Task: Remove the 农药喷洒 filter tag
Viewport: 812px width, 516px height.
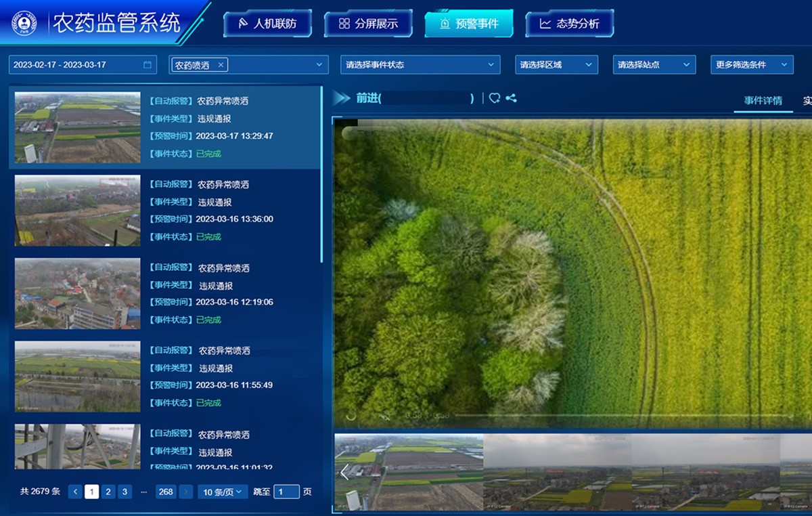Action: click(221, 65)
